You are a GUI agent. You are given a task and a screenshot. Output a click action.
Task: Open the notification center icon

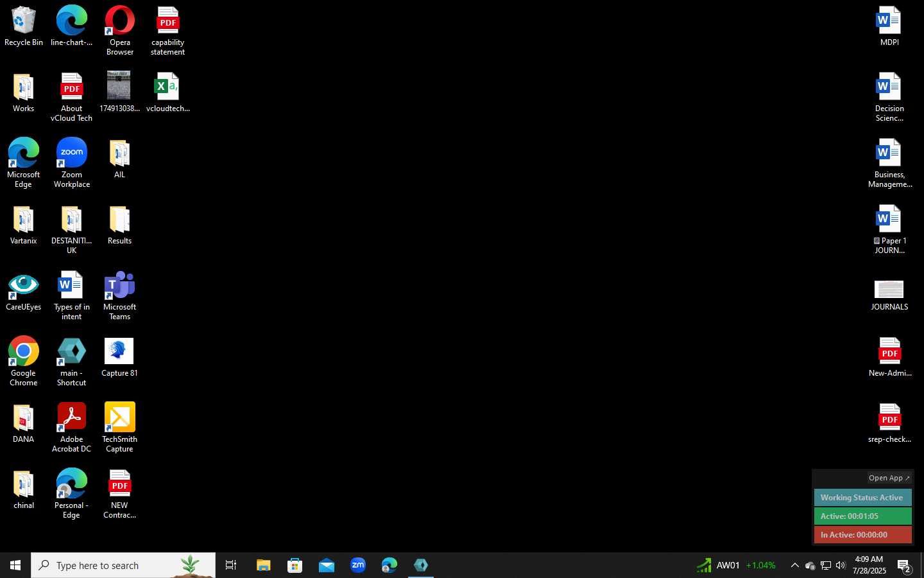pyautogui.click(x=904, y=565)
